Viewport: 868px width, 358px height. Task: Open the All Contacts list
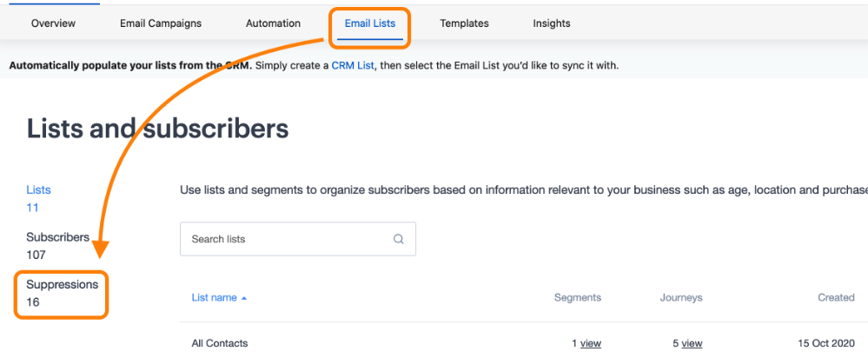click(x=220, y=343)
